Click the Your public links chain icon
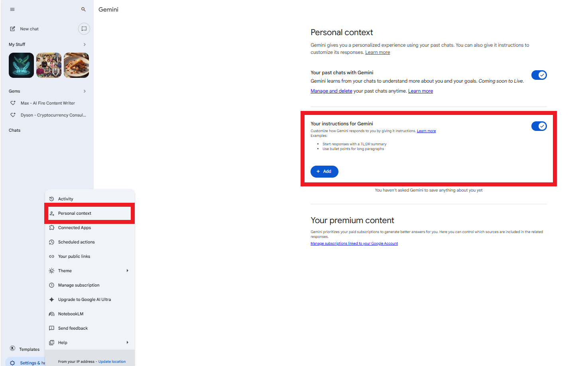The image size is (588, 366). pos(52,256)
